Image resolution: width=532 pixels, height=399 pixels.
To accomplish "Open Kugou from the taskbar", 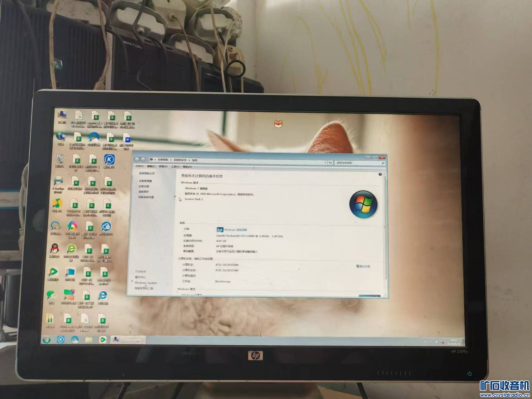I will click(60, 339).
